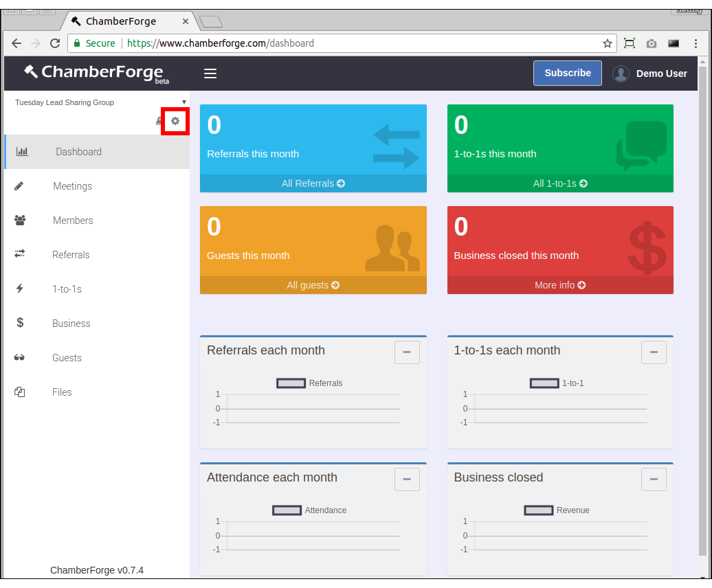Go to Members page in sidebar

[x=73, y=220]
